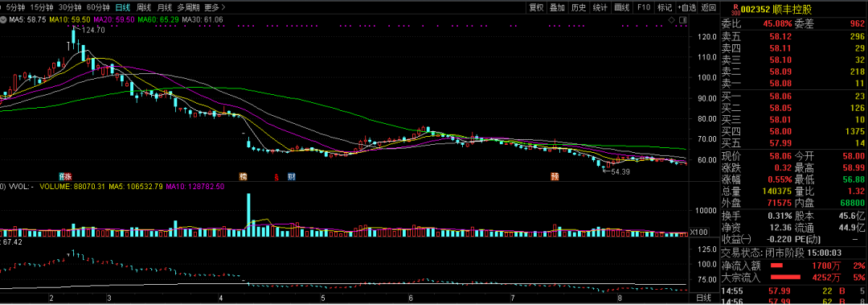The width and height of the screenshot is (868, 305).
Task: Activate the 画线 drawing tool button
Action: (x=622, y=7)
